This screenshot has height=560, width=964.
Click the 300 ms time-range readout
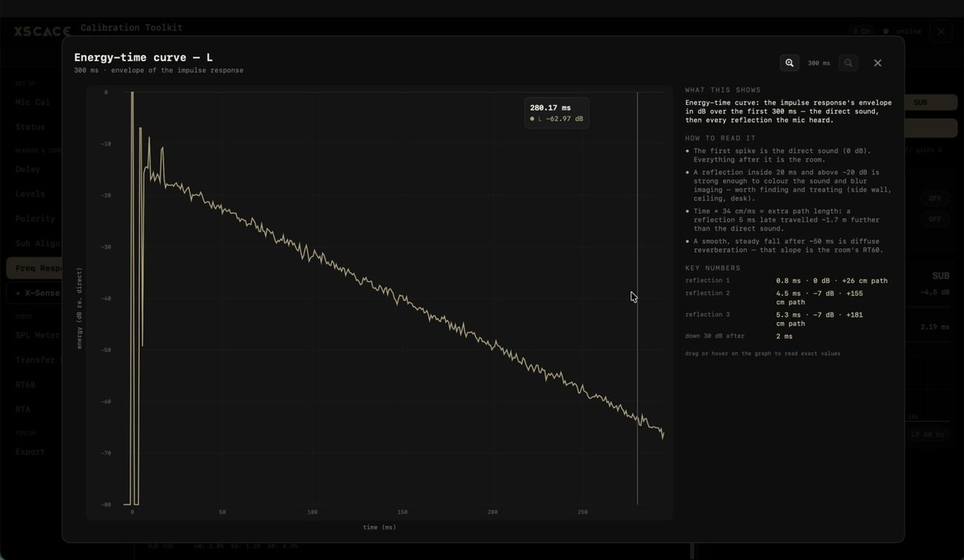pyautogui.click(x=819, y=63)
